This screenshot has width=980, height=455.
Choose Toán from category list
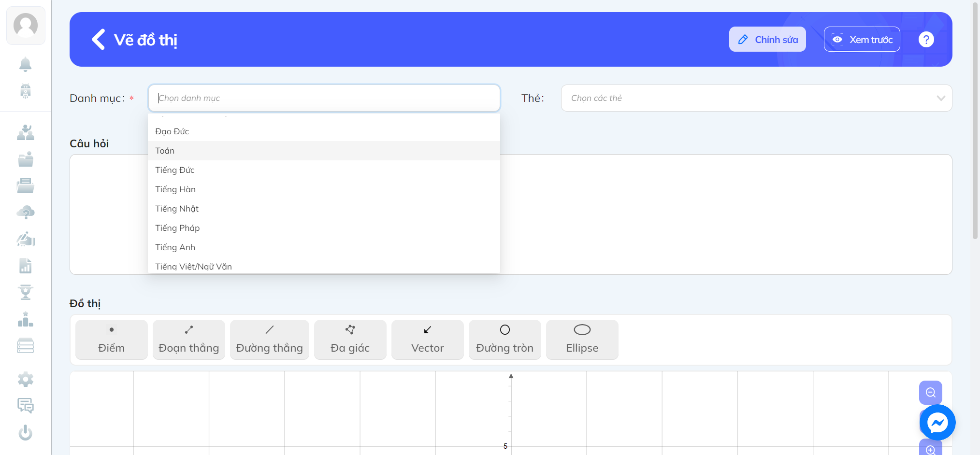pos(324,151)
